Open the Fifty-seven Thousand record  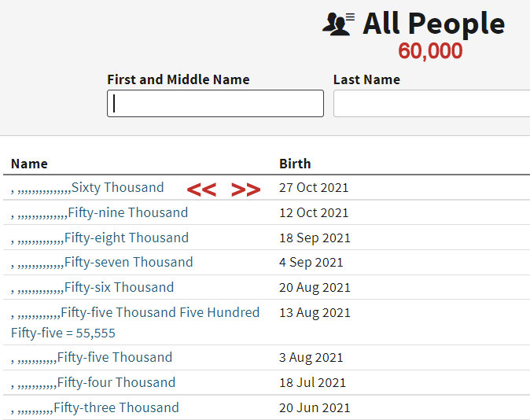(x=128, y=263)
